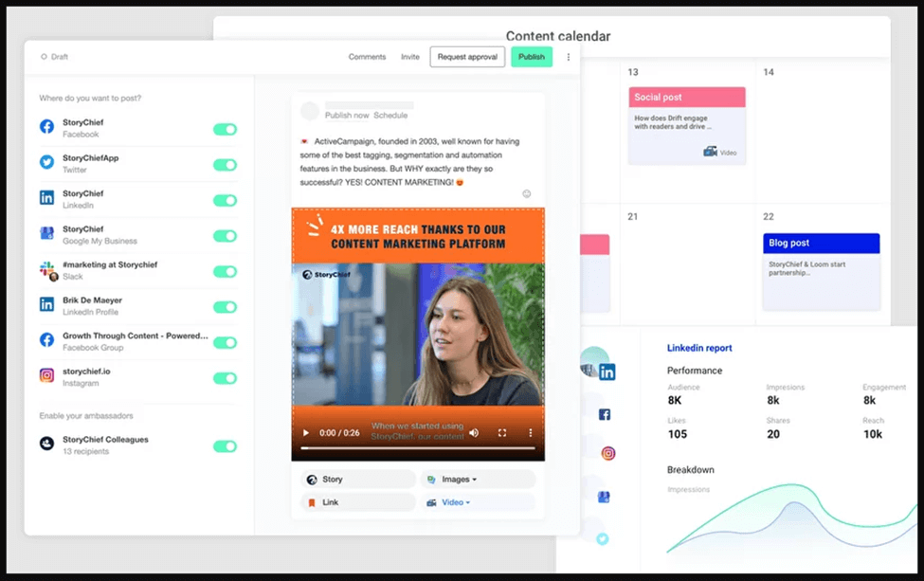Screen dimensions: 924x581
Task: Disable posting to StoryChief Google My Business
Action: click(x=225, y=233)
